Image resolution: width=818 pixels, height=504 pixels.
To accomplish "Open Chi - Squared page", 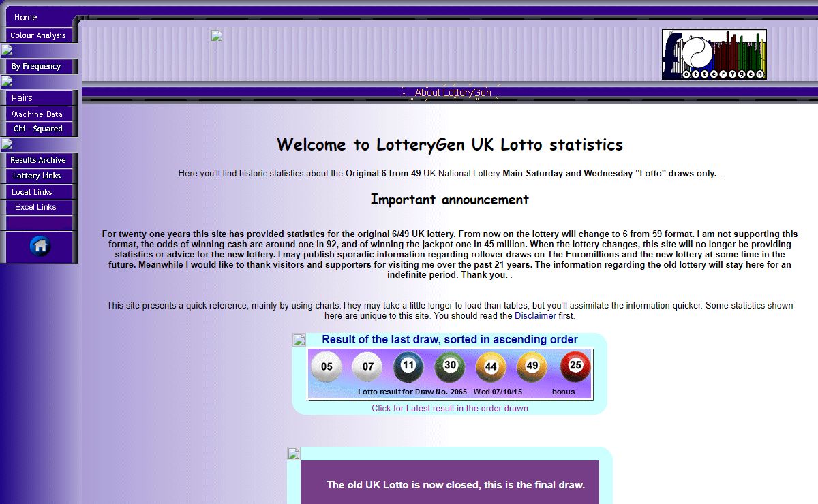I will (38, 129).
